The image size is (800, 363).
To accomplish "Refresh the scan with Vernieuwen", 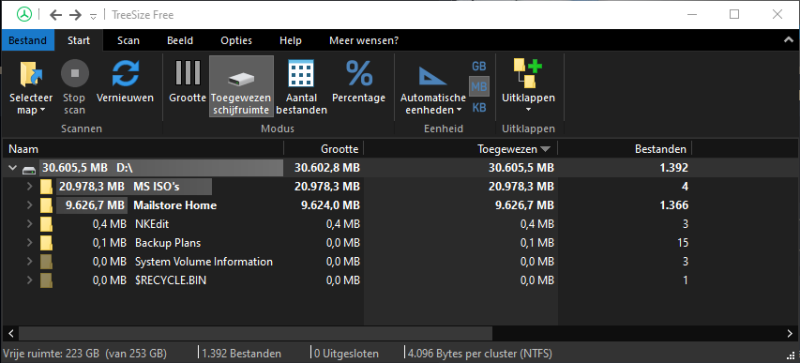I will pyautogui.click(x=125, y=81).
